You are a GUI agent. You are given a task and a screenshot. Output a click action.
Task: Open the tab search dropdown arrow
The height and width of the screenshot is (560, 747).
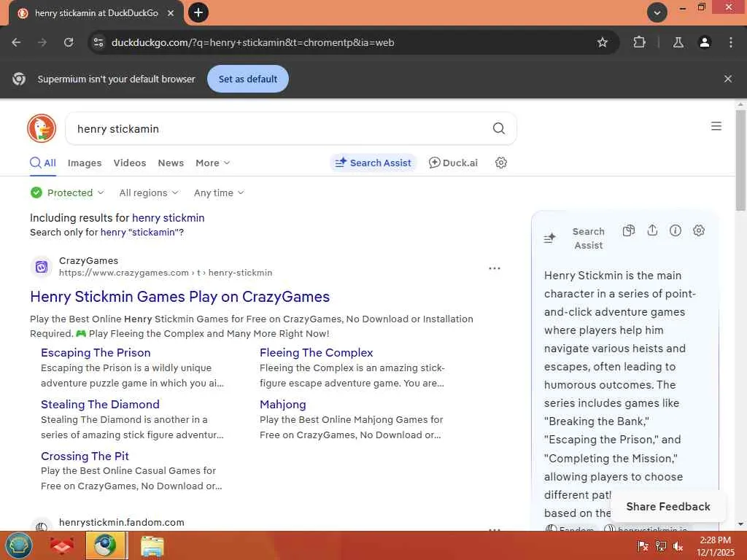[657, 12]
